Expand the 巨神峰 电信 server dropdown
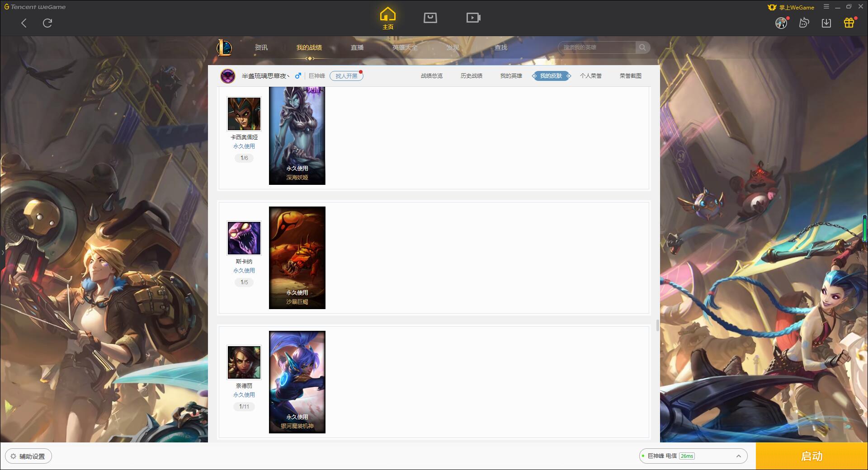The width and height of the screenshot is (868, 470). (x=693, y=456)
